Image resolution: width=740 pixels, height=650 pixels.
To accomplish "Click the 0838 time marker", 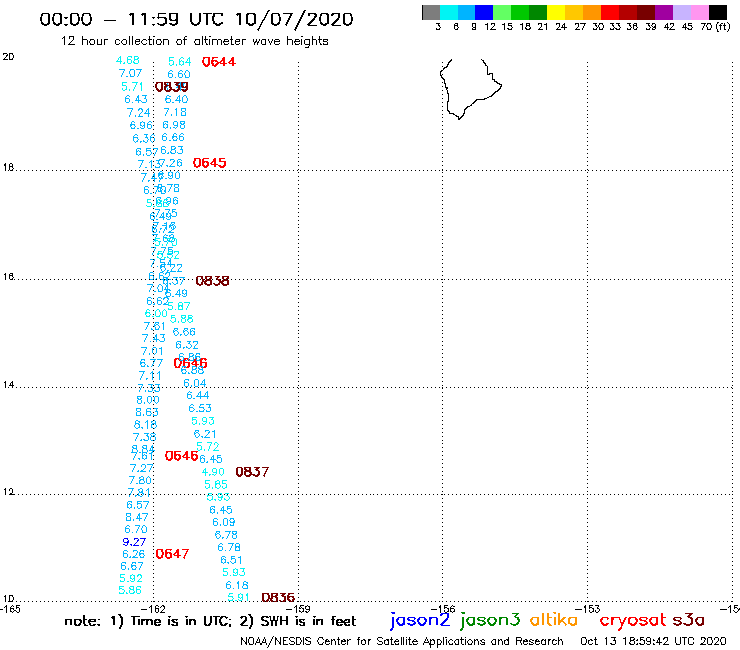I will pos(212,281).
